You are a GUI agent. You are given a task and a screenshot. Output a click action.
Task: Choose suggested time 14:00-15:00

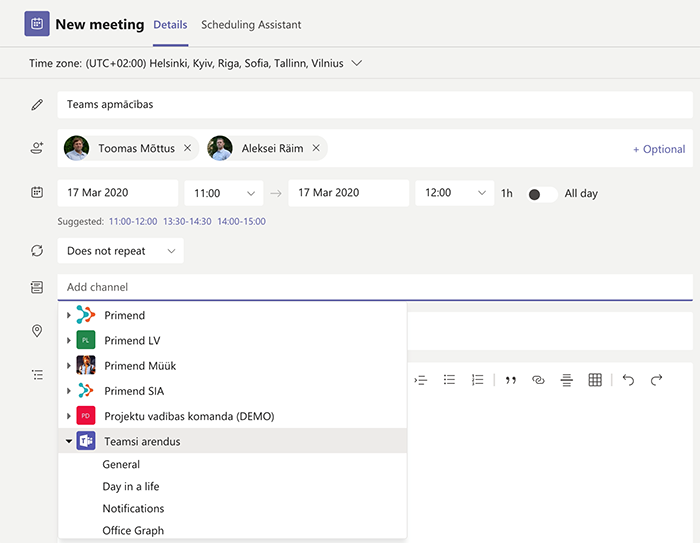(x=242, y=221)
